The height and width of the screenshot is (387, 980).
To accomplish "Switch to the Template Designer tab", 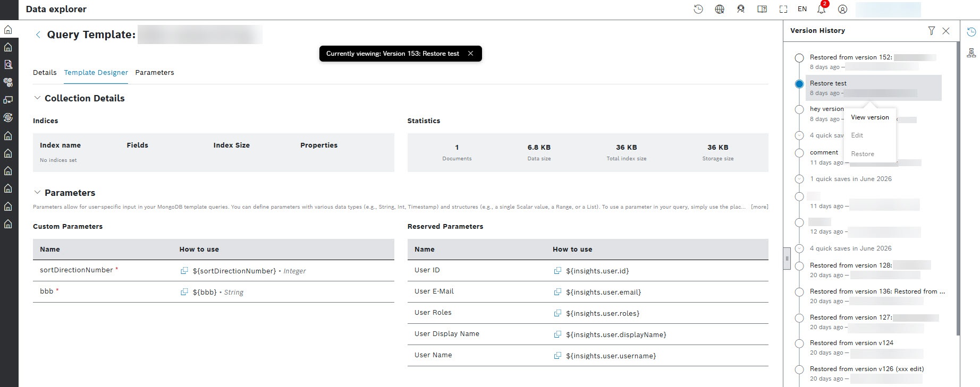I will pos(96,73).
